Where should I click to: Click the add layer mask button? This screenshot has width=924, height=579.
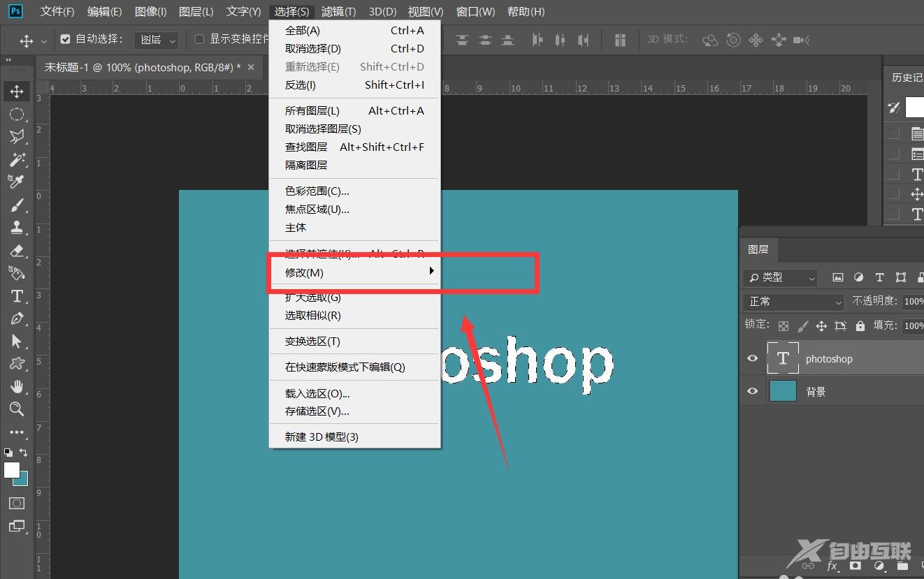click(856, 566)
